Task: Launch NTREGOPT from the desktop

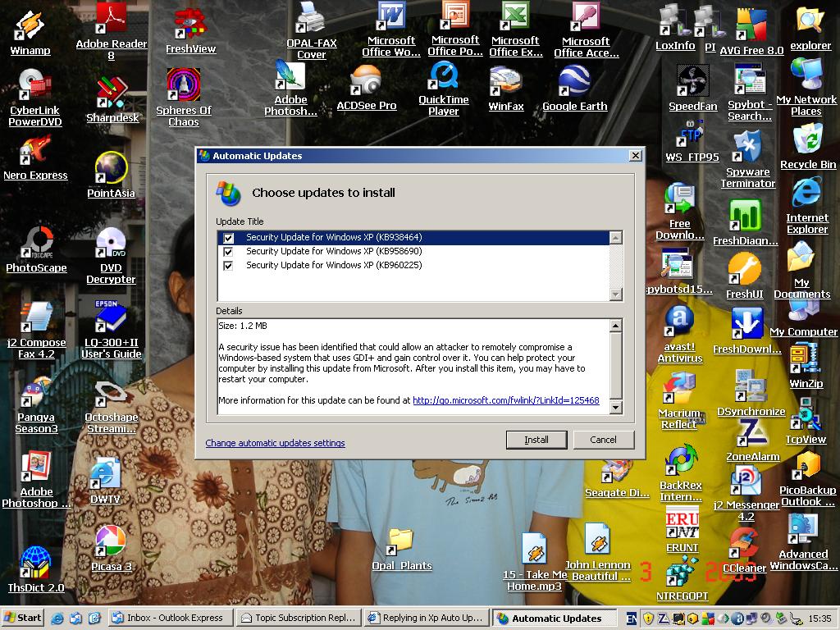Action: [682, 579]
